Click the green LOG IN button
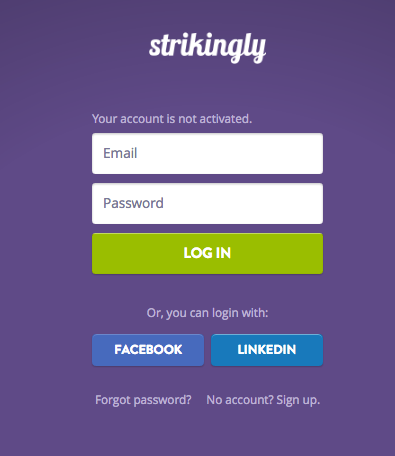 (x=207, y=253)
